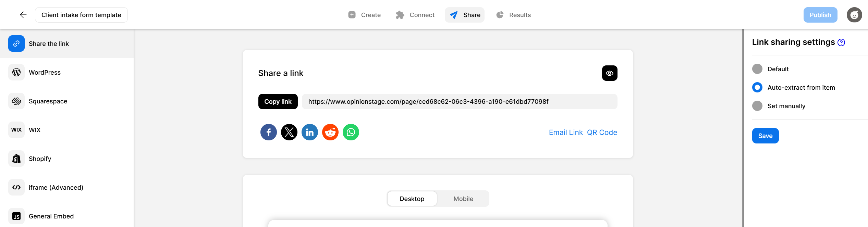Viewport: 868px width, 227px height.
Task: Open the Squarespace embed option
Action: coord(48,101)
